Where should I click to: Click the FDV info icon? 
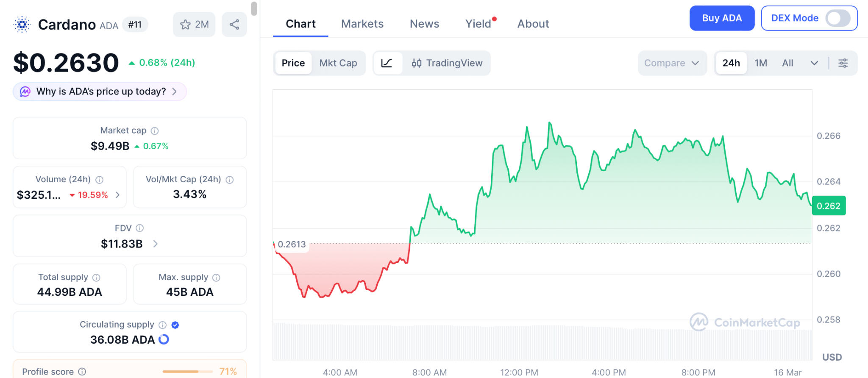click(x=140, y=228)
